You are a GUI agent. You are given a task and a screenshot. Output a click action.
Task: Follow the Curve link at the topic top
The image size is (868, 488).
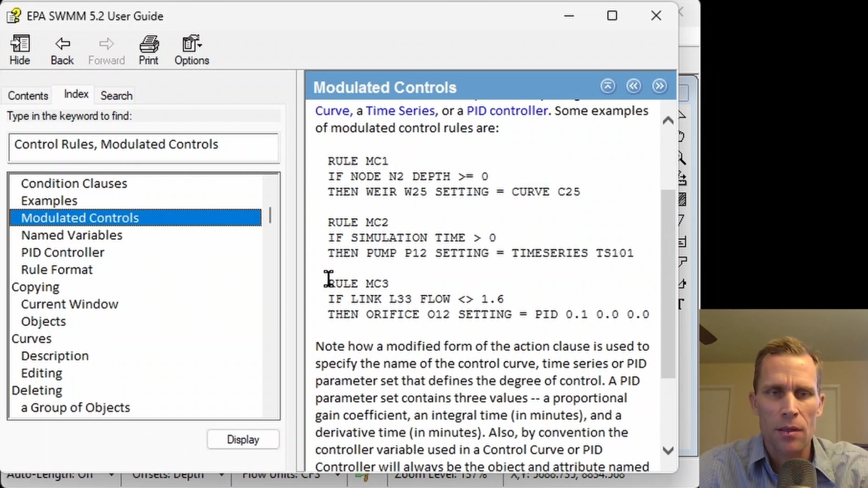(333, 111)
